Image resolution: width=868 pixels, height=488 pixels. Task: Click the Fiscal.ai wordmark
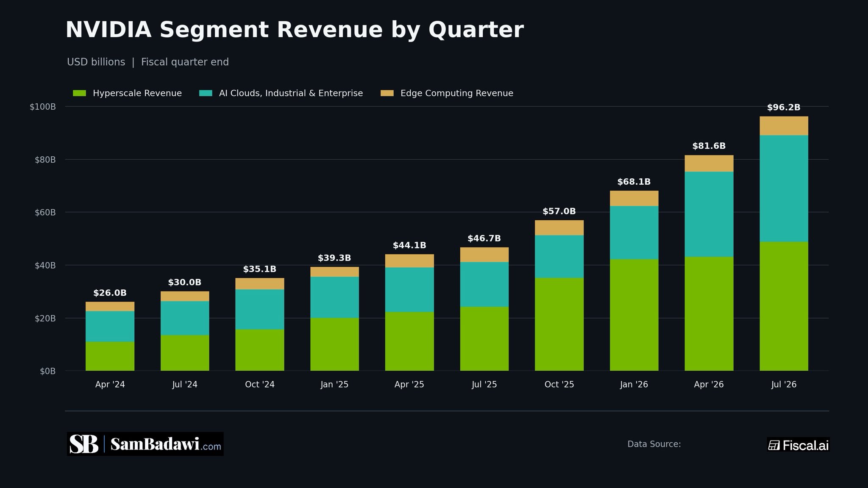(x=805, y=445)
